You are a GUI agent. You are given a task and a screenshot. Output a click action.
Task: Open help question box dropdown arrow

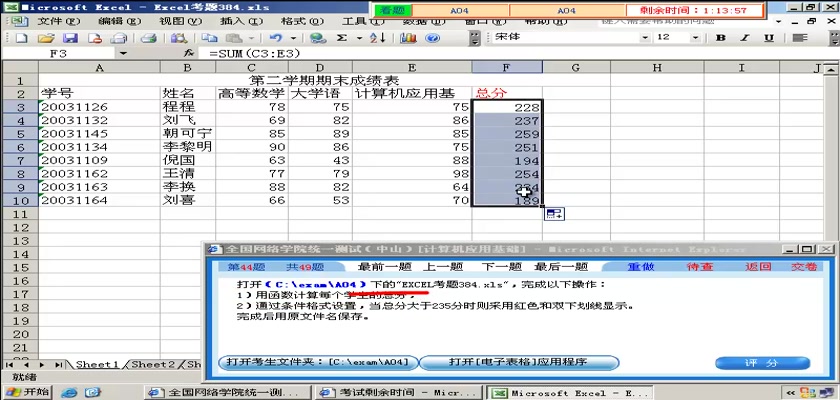tap(779, 22)
